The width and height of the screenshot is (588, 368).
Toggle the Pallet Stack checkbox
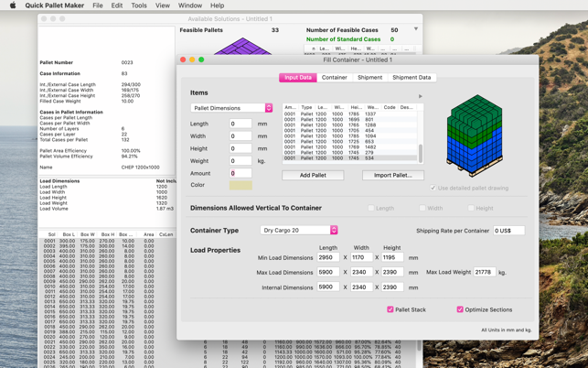coord(390,309)
